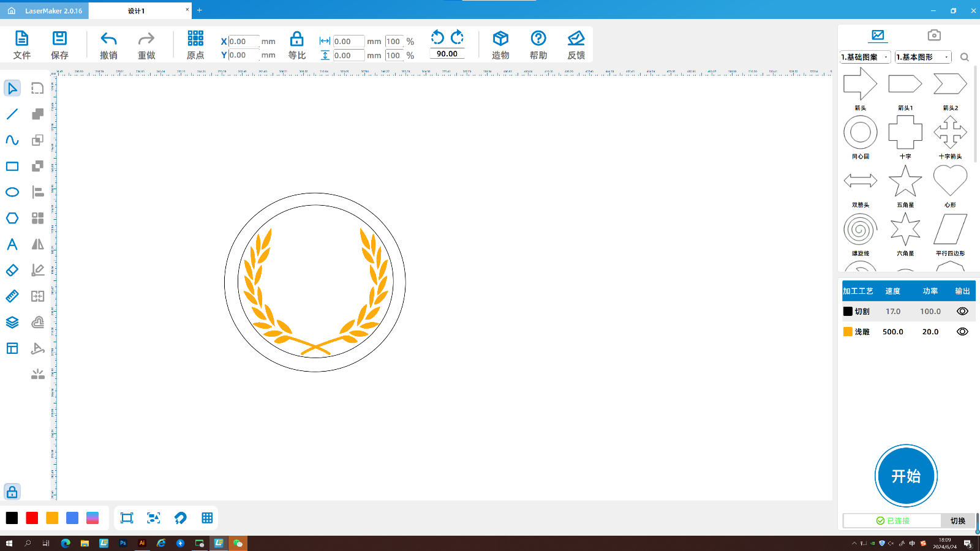Rotate counterclockwise using rotation icon

437,37
